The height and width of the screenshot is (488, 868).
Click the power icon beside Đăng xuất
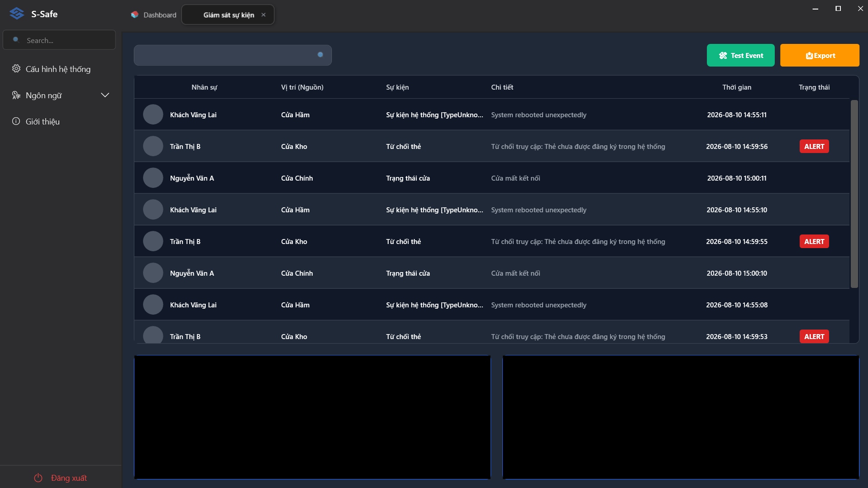pyautogui.click(x=38, y=478)
